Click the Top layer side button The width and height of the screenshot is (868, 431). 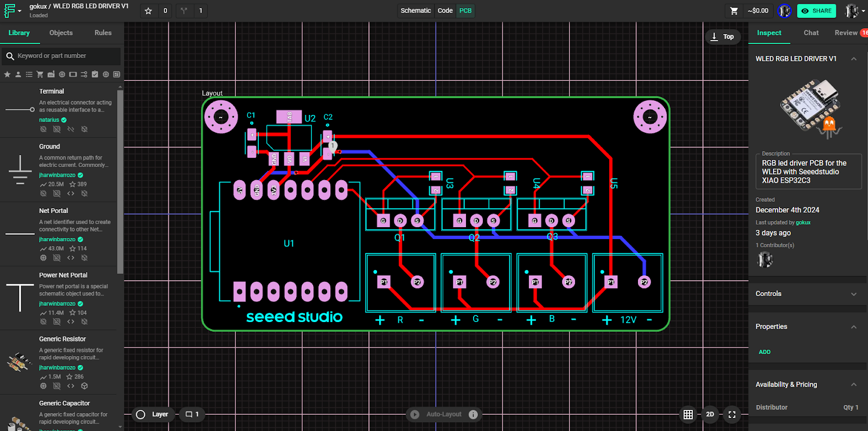click(x=723, y=37)
